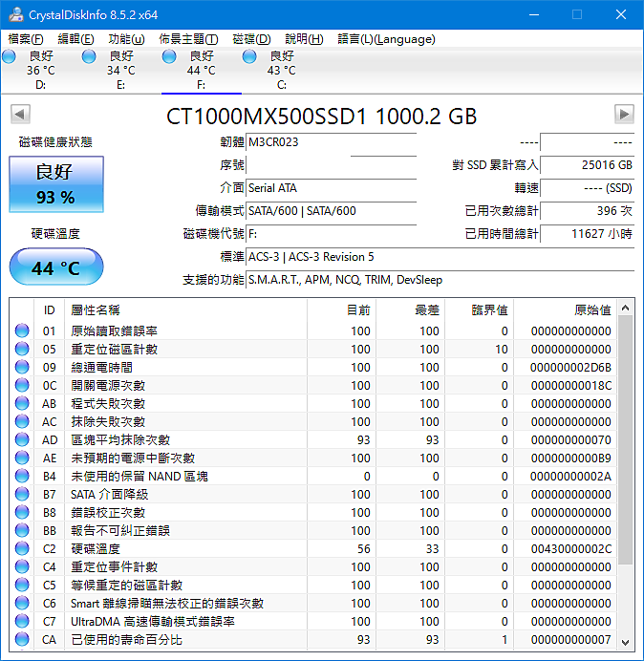This screenshot has height=661, width=644.
Task: Click status orb of attribute C2 硬碟溫度
Action: coord(22,548)
